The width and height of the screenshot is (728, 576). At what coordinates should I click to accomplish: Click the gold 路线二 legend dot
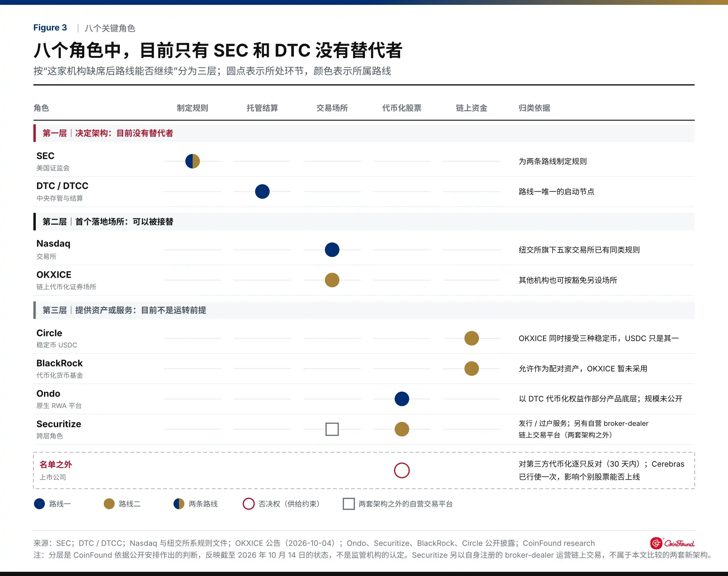(x=109, y=504)
